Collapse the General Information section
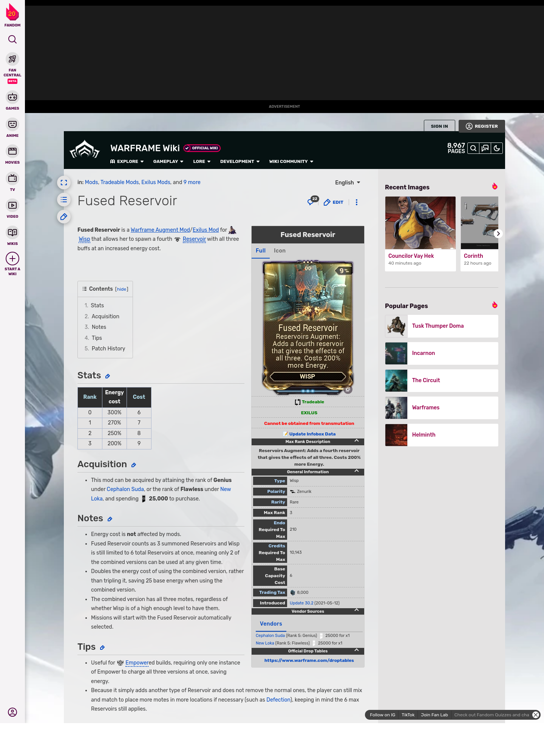The height and width of the screenshot is (756, 544). (x=357, y=471)
